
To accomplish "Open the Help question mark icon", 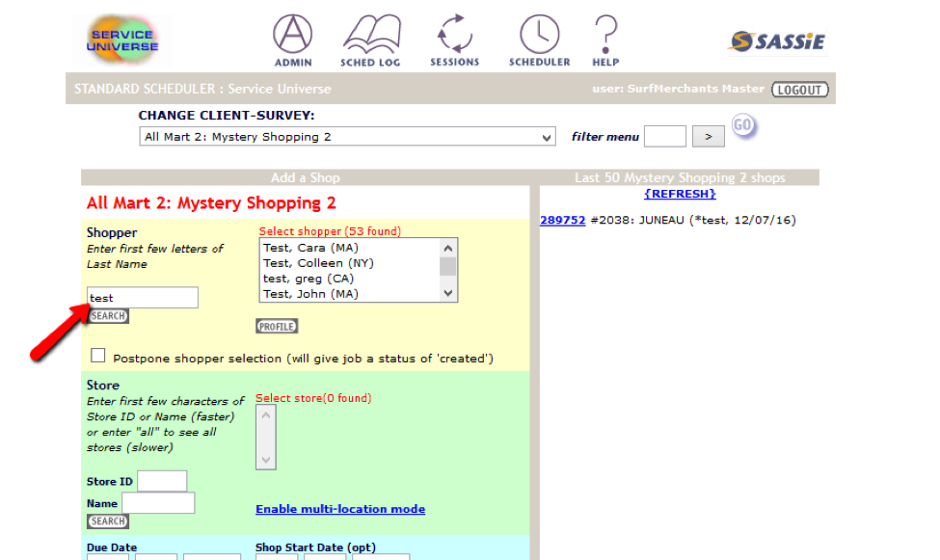I will click(605, 40).
